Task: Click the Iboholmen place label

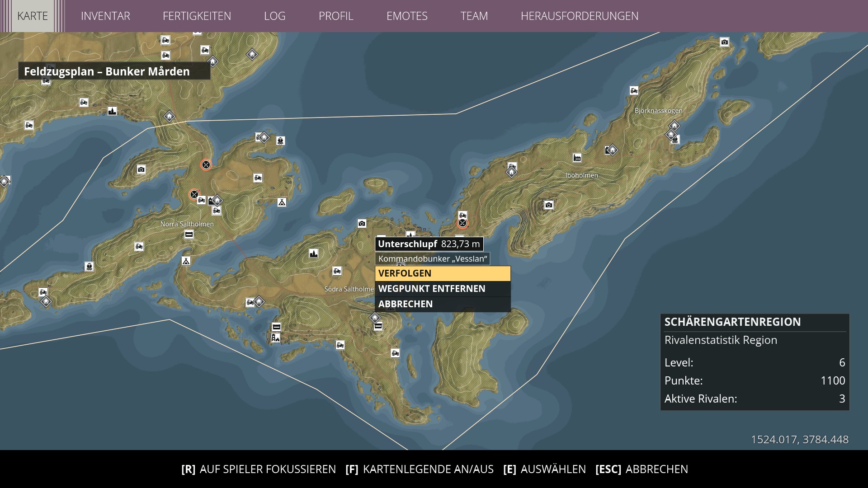Action: coord(581,175)
